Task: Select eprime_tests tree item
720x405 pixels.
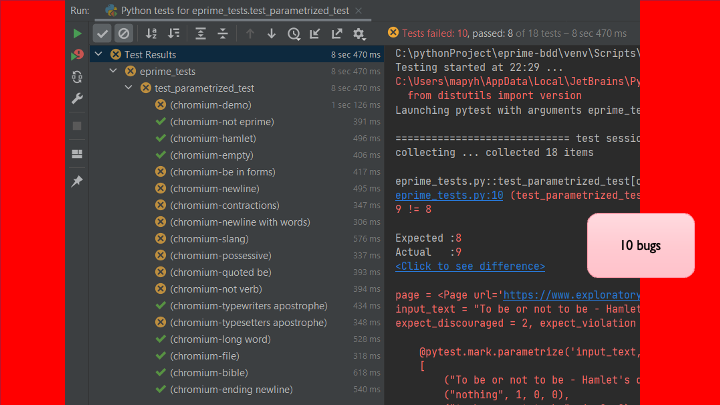Action: click(167, 71)
